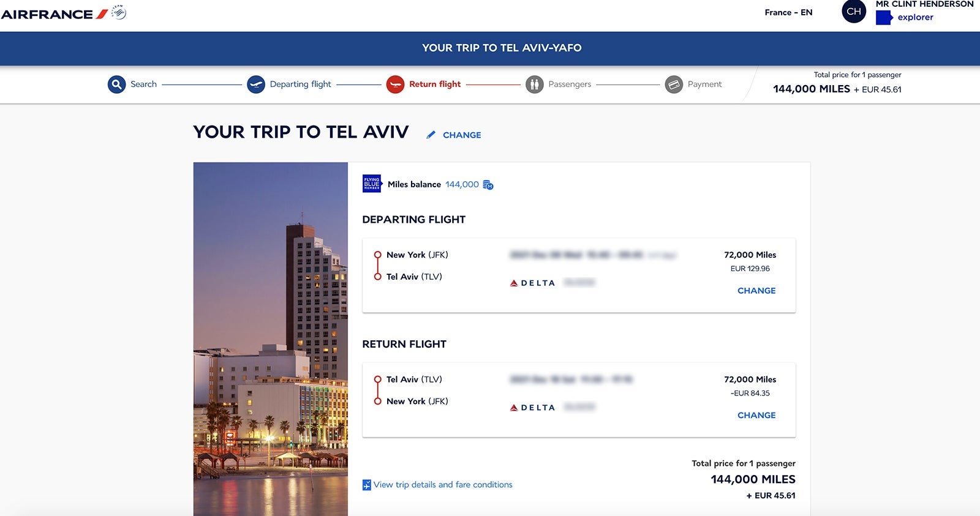980x516 pixels.
Task: Click the Payment card icon
Action: (674, 84)
